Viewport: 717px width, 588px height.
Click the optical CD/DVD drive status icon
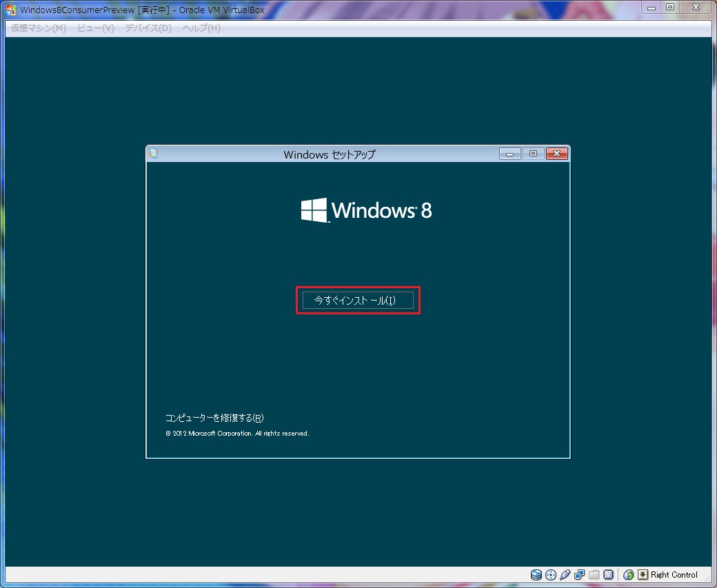(x=551, y=575)
